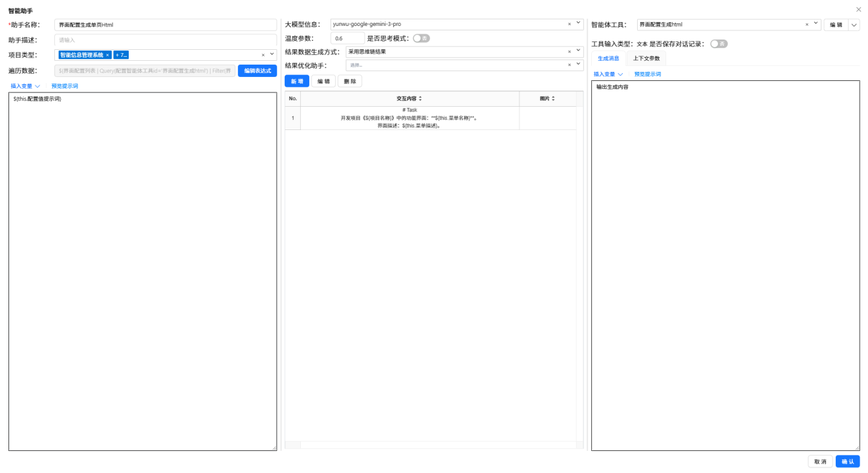Click the 确认 button

point(847,461)
